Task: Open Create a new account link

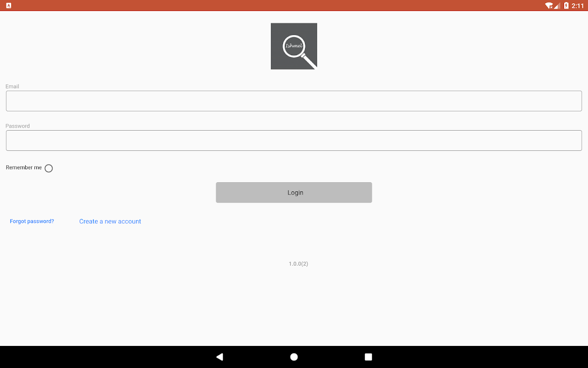Action: coord(110,221)
